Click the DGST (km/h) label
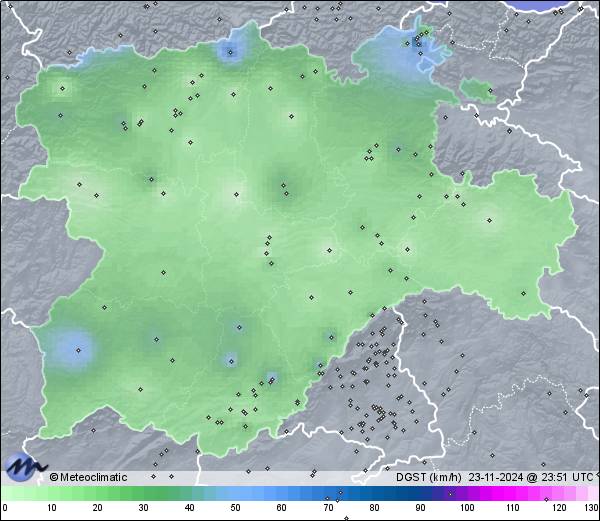The image size is (600, 521). coord(429,477)
